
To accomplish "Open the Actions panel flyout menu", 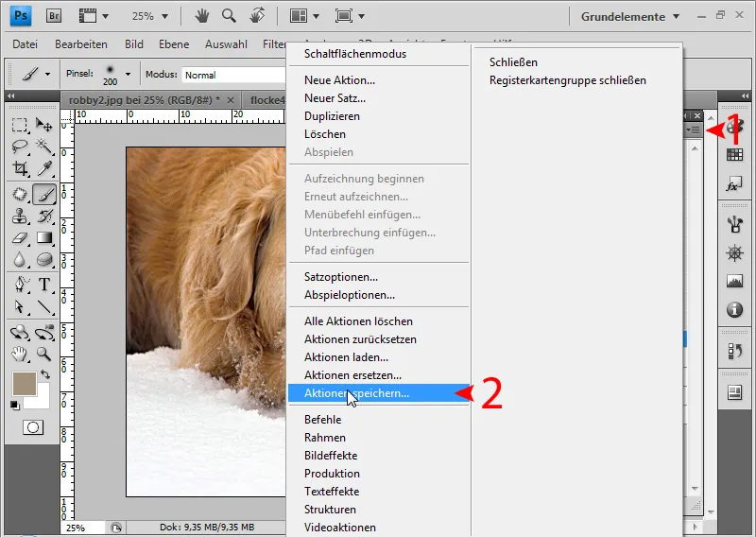I will 694,130.
